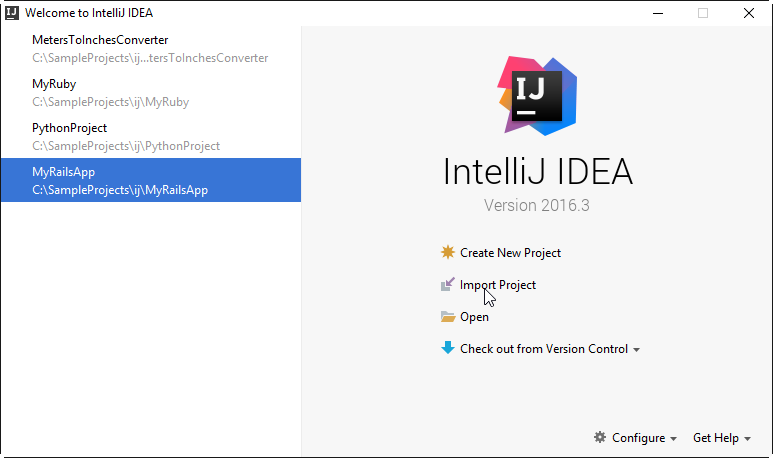
Task: Open the MyRuby recent project
Action: tap(150, 93)
